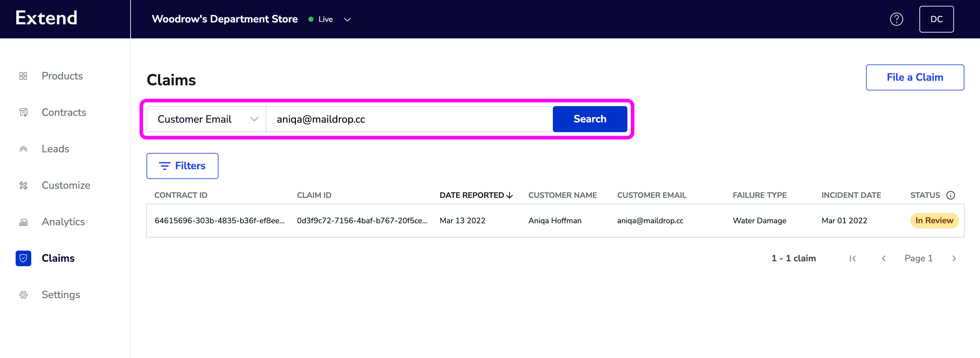Click the Mar 13 2022 date reported cell
980x358 pixels.
[x=462, y=221]
